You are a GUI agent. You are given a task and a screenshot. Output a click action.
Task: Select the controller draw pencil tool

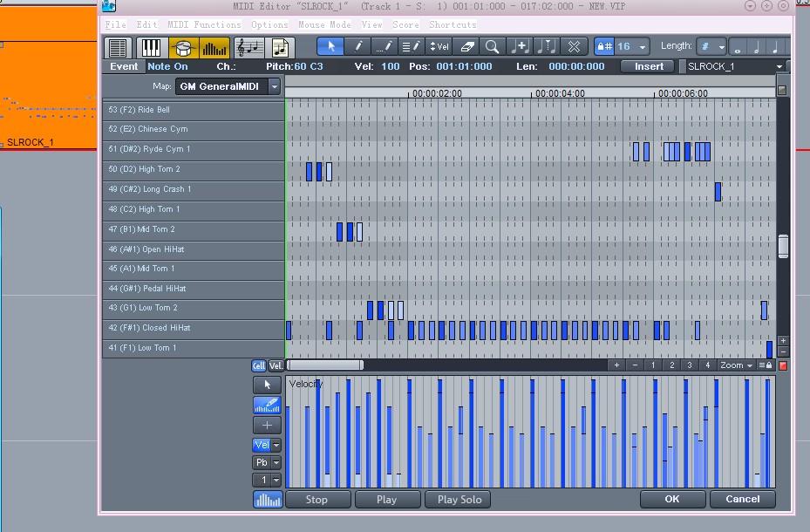click(267, 406)
